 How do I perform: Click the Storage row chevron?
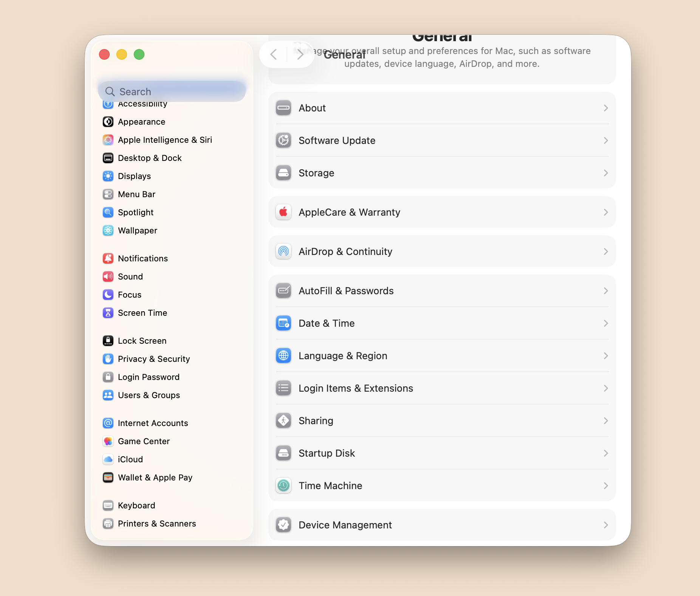606,173
